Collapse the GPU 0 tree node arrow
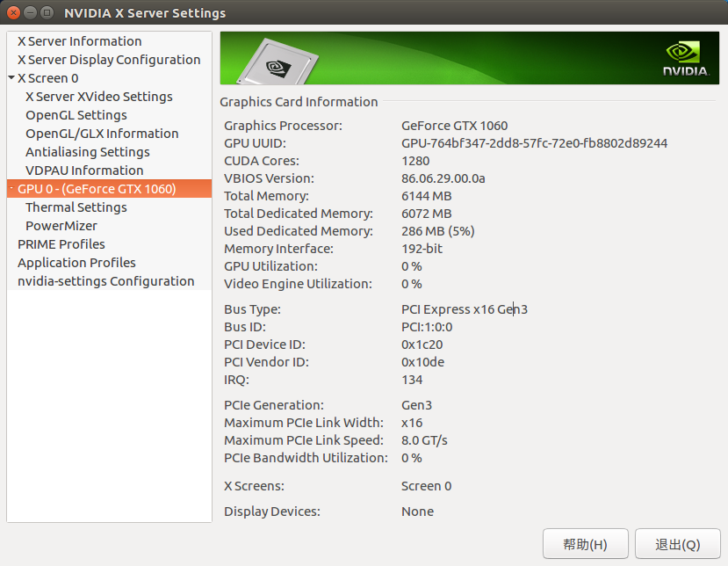Image resolution: width=728 pixels, height=566 pixels. (11, 188)
